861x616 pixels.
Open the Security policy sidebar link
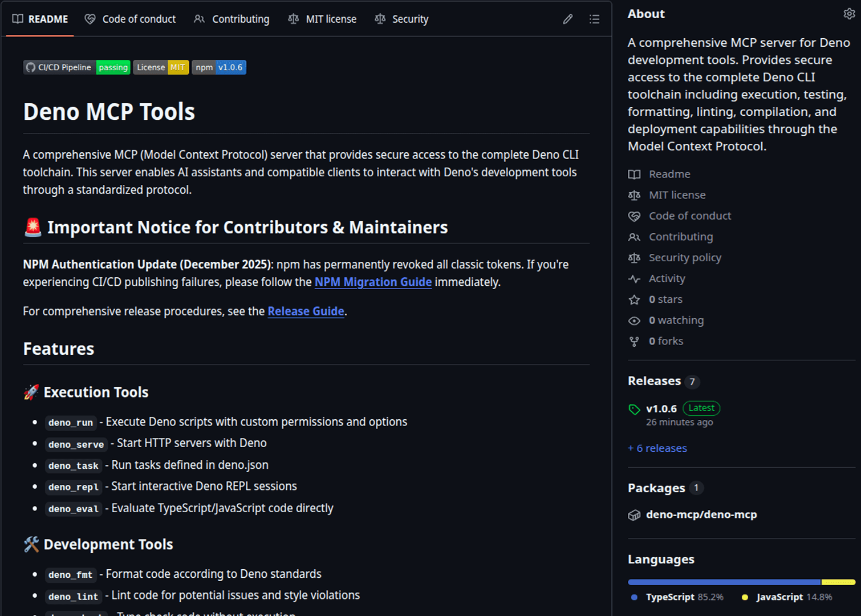tap(685, 258)
